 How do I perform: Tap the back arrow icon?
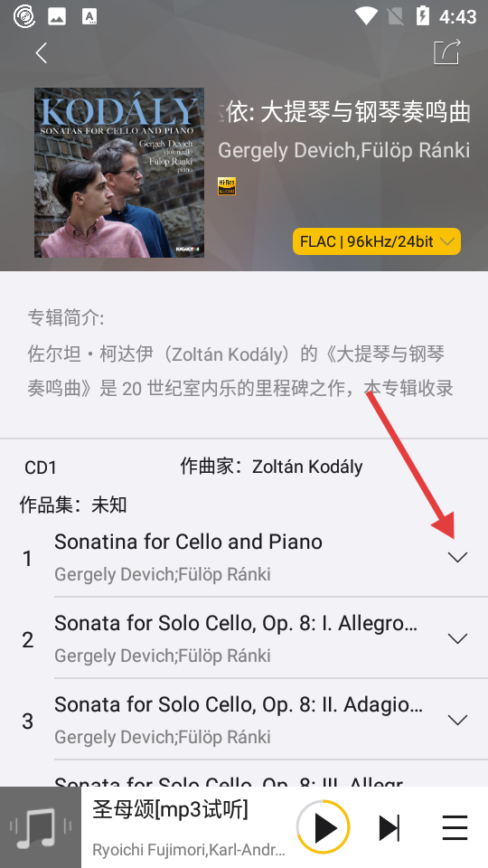pos(41,53)
